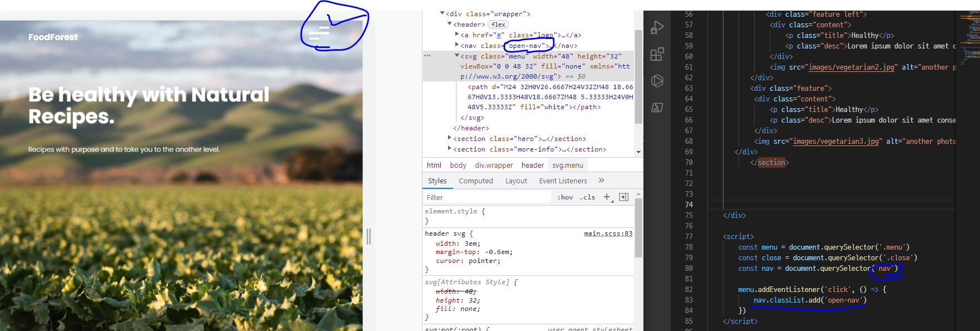Expand the a class logo node
The width and height of the screenshot is (980, 331).
pyautogui.click(x=457, y=35)
